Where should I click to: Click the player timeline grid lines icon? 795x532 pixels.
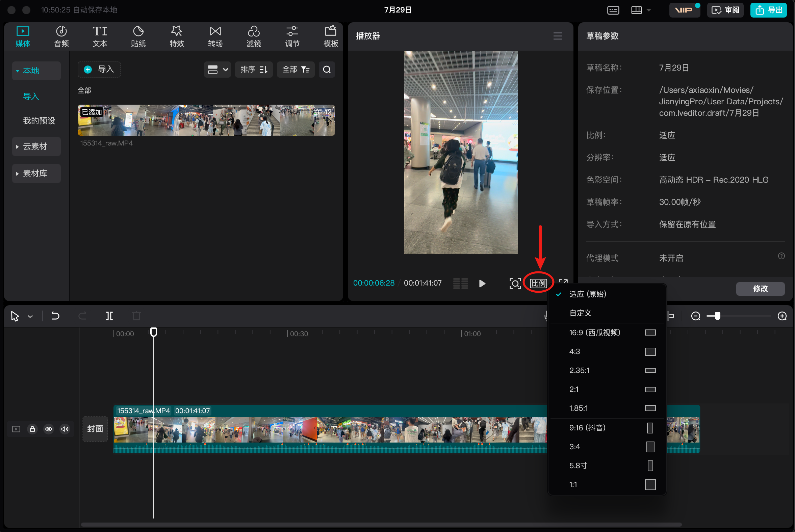(x=461, y=283)
